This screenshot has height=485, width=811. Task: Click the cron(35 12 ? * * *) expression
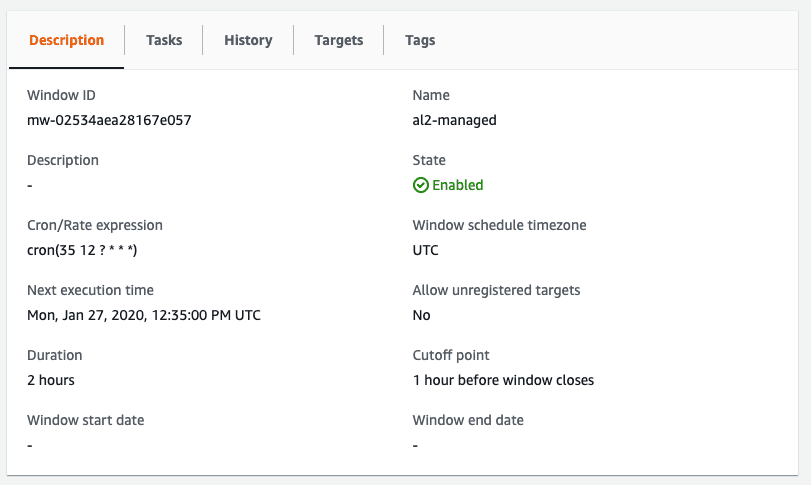[x=82, y=250]
